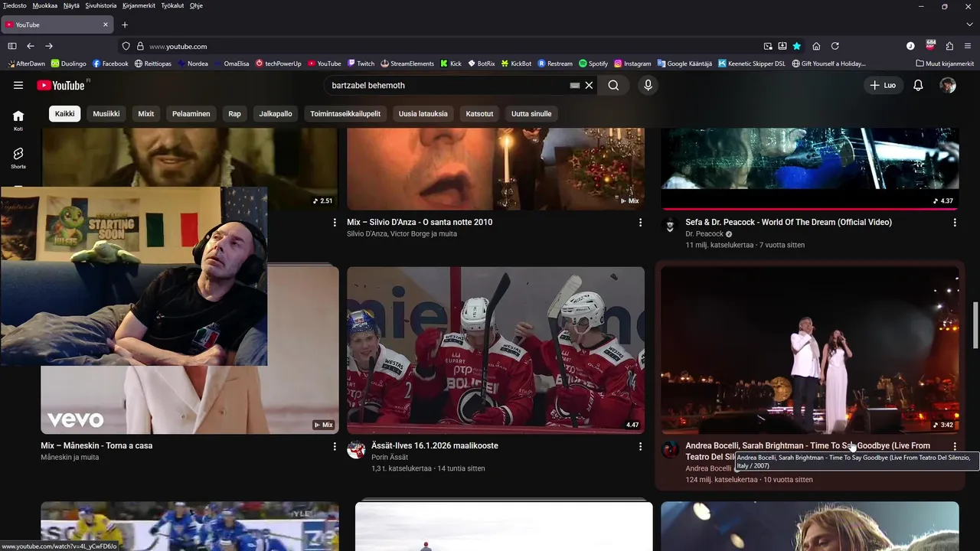
Task: Open the Porin Ässät channel avatar
Action: (356, 449)
